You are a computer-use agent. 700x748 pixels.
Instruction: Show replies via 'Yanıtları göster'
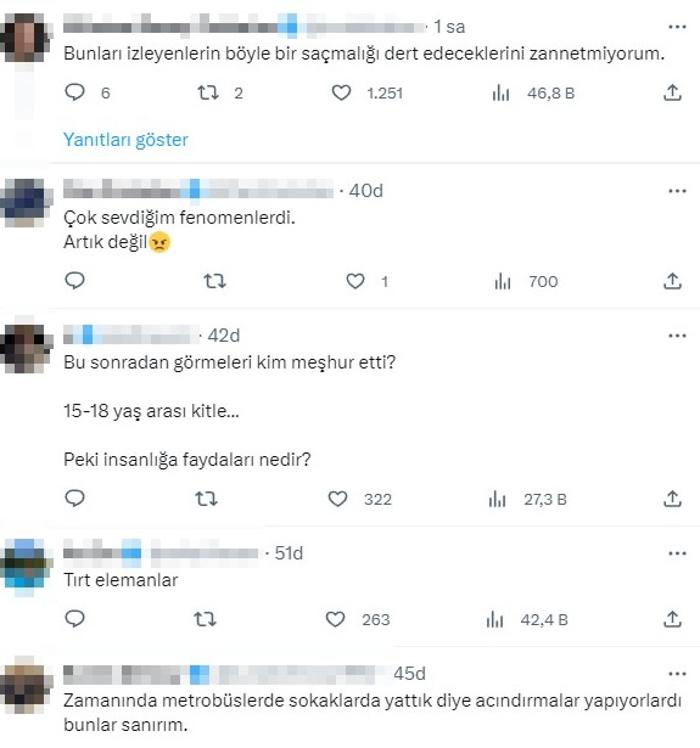point(126,140)
